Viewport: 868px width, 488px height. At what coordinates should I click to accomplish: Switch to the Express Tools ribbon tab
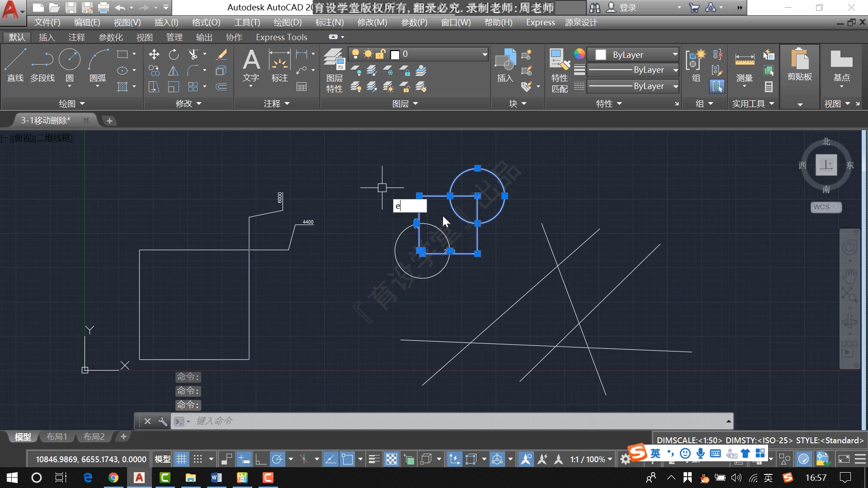[x=281, y=37]
